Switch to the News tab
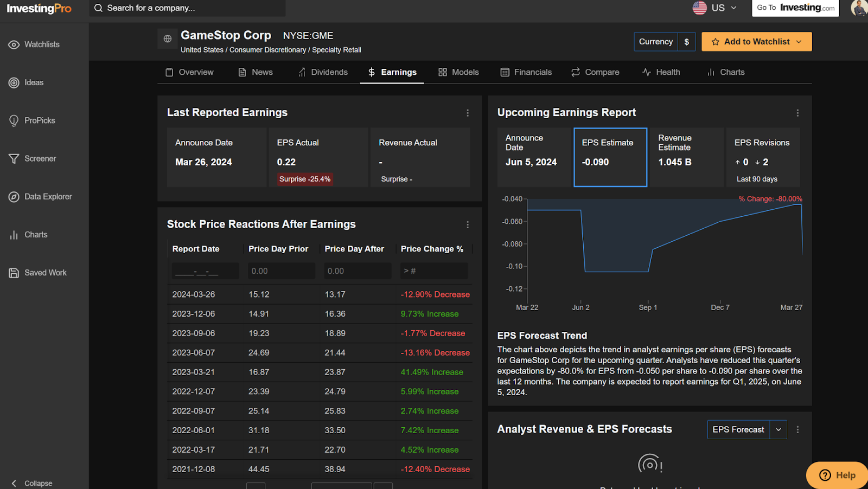Screen dimensions: 868x489 256,72
